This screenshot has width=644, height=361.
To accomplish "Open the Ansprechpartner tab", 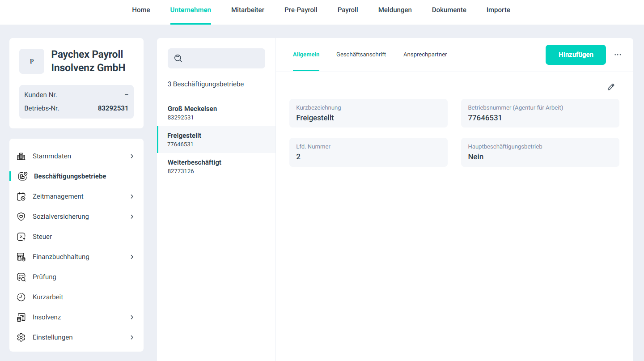I will [x=425, y=55].
